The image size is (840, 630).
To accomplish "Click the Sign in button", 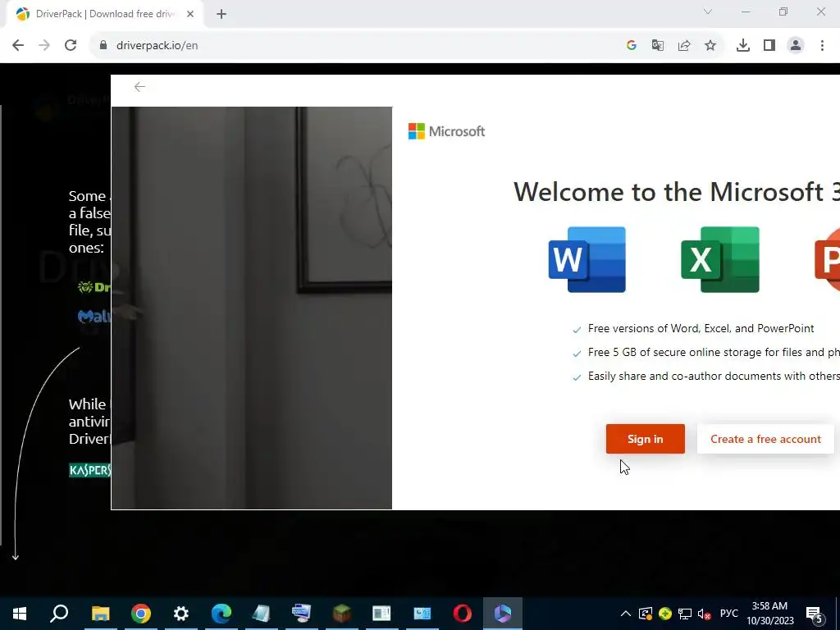I will coord(645,439).
